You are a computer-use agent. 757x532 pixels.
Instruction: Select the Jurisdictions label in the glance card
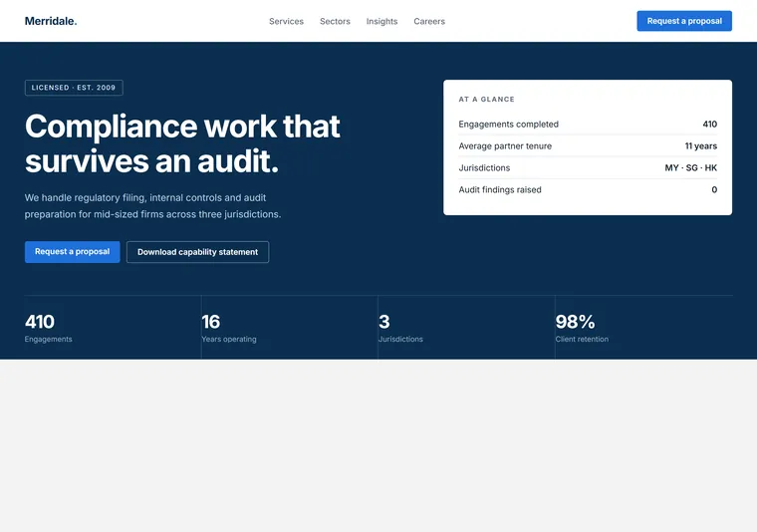[x=484, y=167]
